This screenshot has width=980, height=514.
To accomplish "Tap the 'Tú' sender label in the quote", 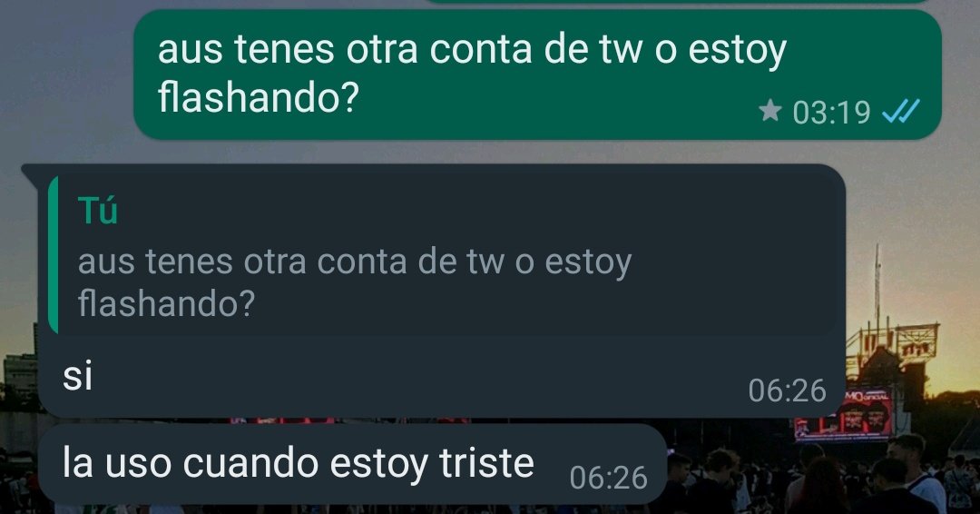I will tap(97, 210).
